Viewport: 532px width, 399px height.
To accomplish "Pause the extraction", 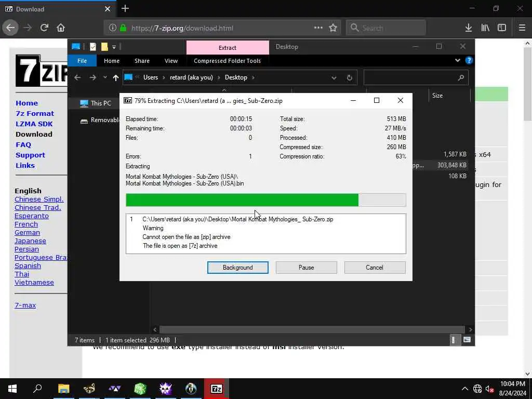I will click(307, 268).
